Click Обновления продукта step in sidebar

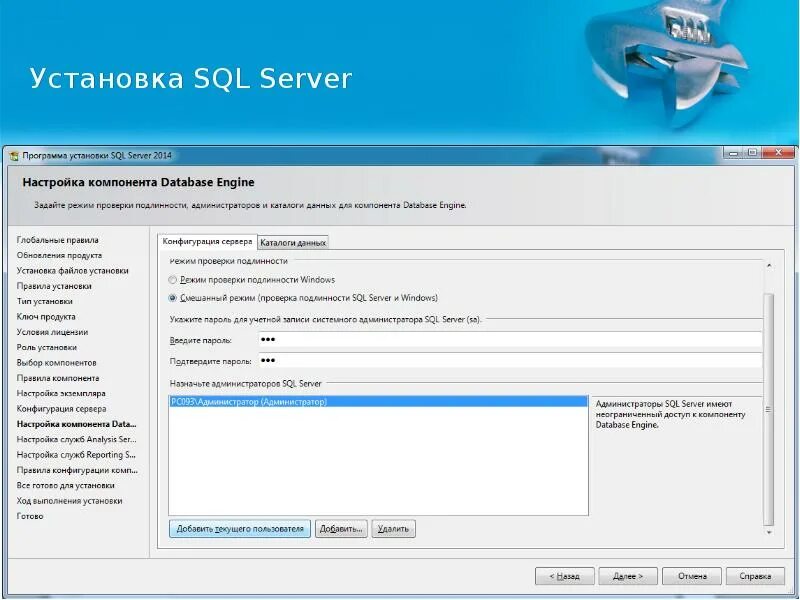pos(59,255)
